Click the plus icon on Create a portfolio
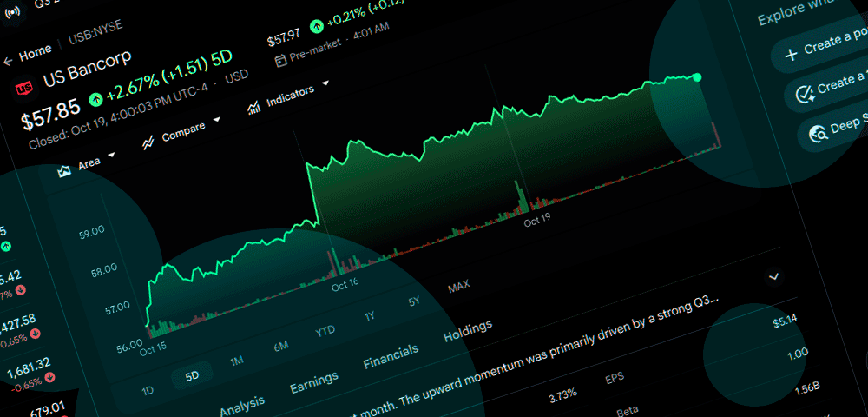 coord(792,54)
